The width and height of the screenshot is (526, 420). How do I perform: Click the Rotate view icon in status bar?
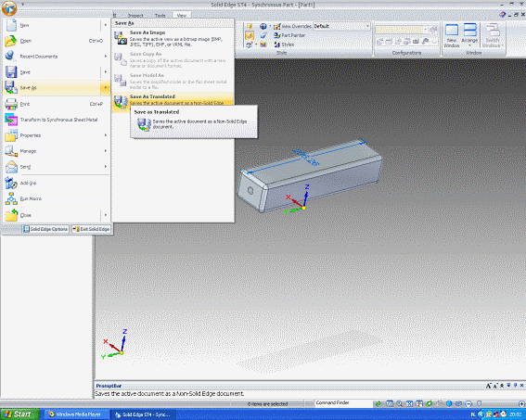(x=429, y=403)
